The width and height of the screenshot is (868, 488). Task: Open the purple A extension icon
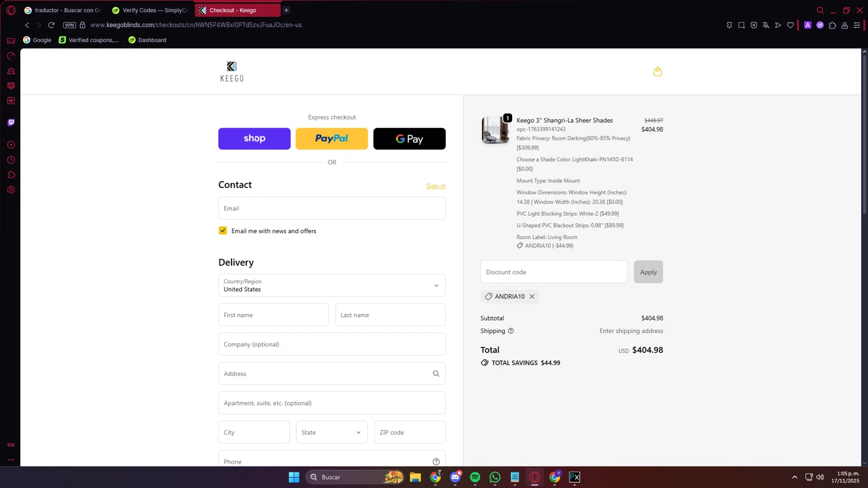click(x=808, y=25)
